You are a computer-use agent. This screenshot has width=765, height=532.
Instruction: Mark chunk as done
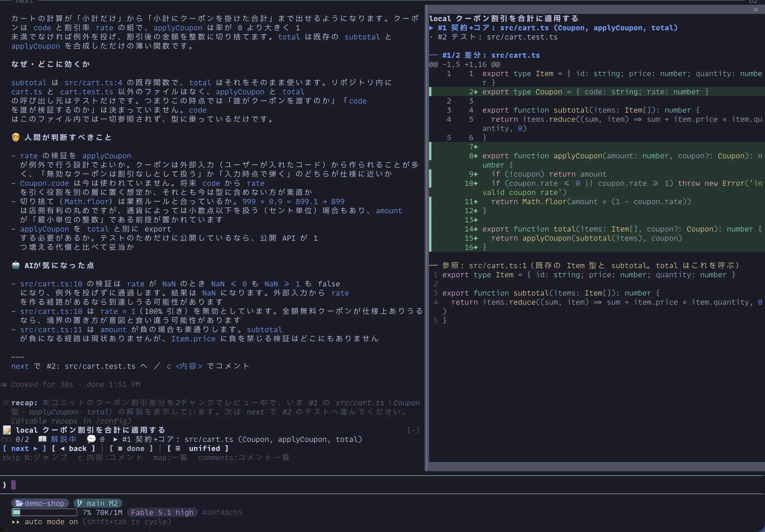tap(131, 448)
